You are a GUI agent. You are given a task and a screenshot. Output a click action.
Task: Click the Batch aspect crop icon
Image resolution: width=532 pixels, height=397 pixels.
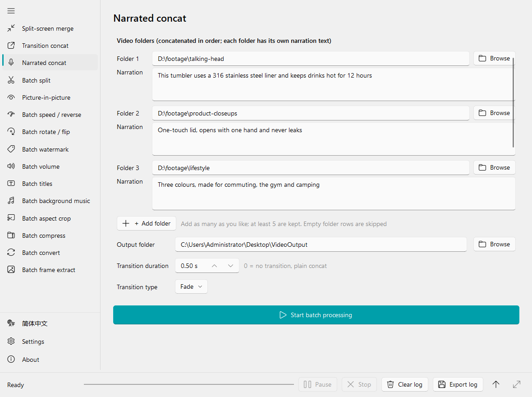11,218
